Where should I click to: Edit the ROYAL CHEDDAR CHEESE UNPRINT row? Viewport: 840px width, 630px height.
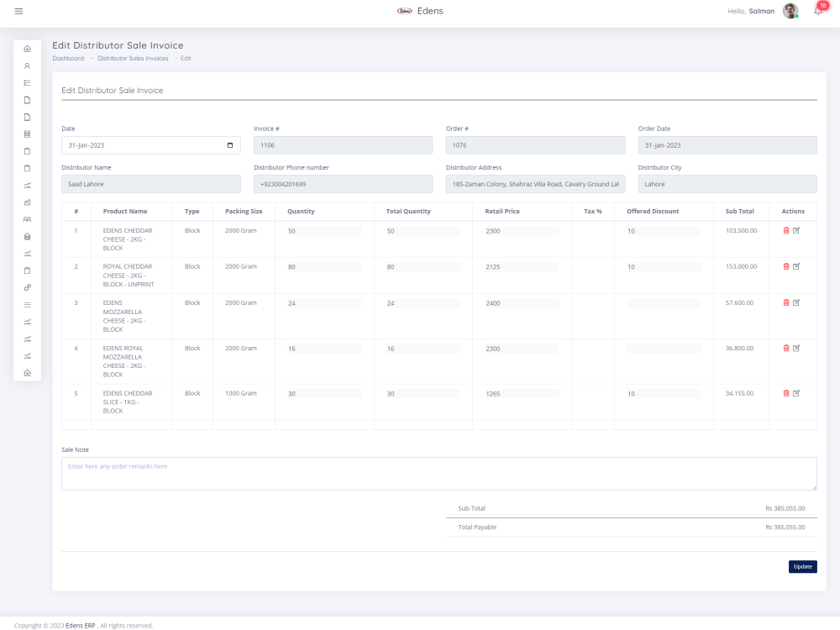(796, 266)
